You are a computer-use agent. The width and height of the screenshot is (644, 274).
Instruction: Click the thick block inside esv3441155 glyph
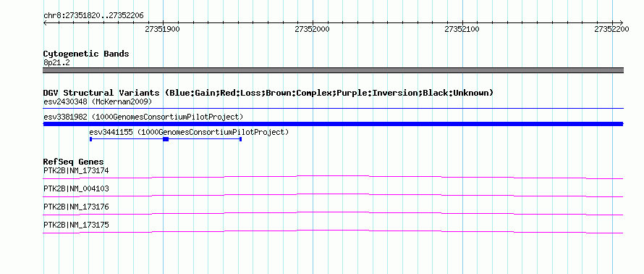tap(166, 139)
